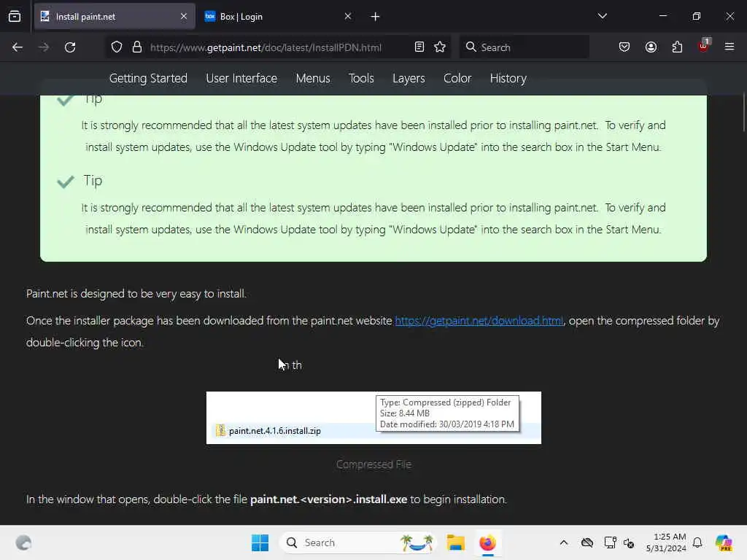View site security lock info
747x560 pixels.
137,47
